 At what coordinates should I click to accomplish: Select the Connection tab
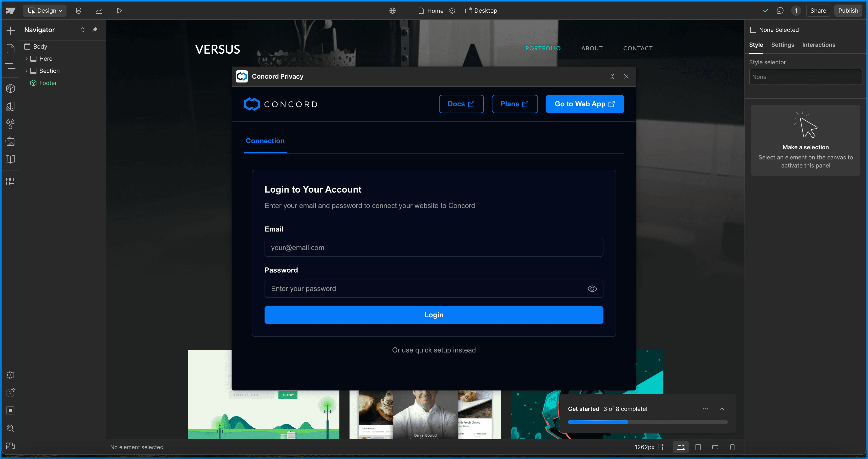tap(265, 141)
